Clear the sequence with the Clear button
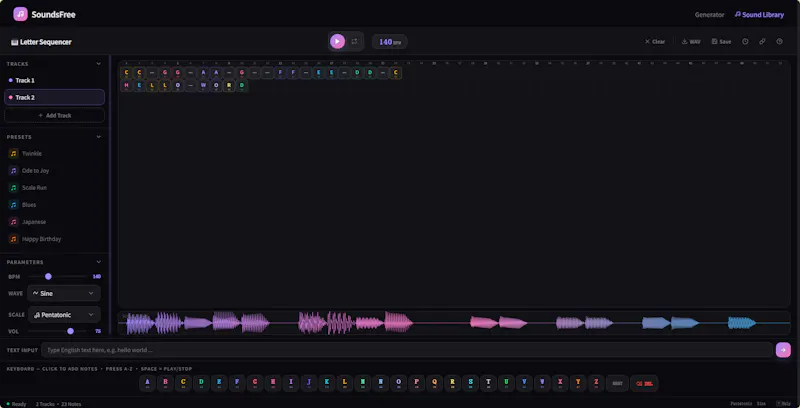Screen dimensions: 800x408 (655, 42)
